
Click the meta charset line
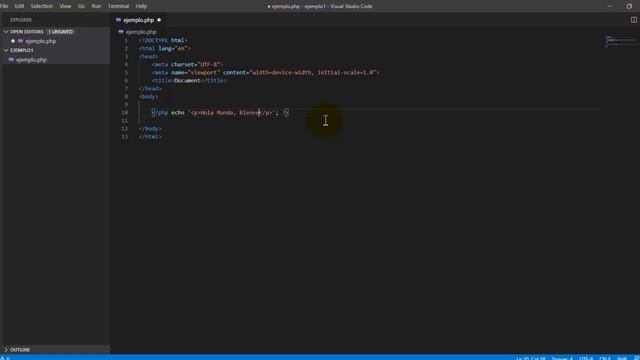tap(187, 64)
